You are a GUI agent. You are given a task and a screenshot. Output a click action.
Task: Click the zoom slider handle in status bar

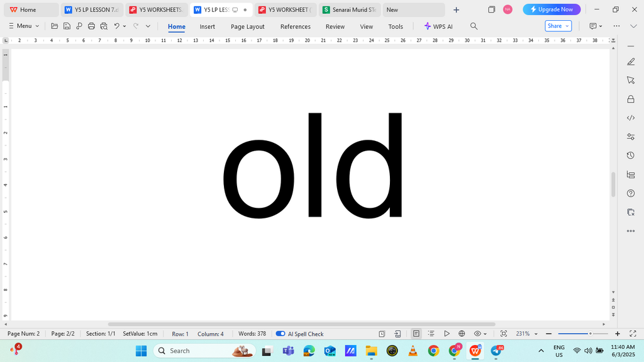point(590,334)
